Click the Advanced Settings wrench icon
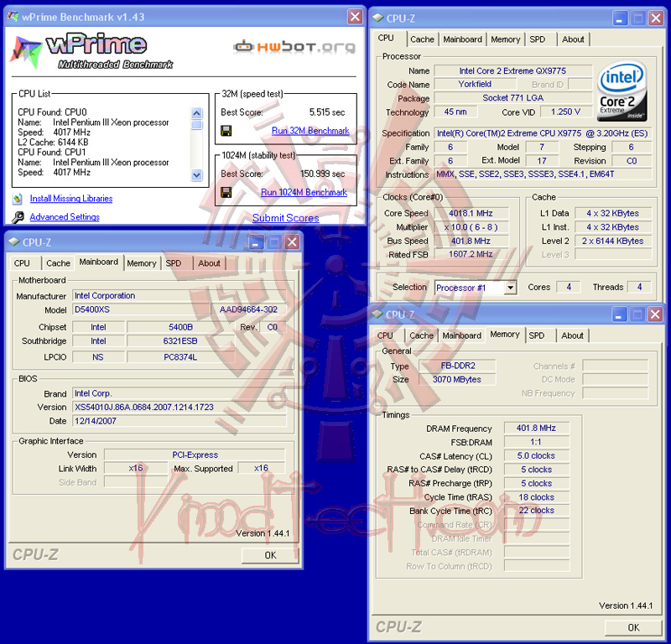The width and height of the screenshot is (671, 644). [x=18, y=217]
